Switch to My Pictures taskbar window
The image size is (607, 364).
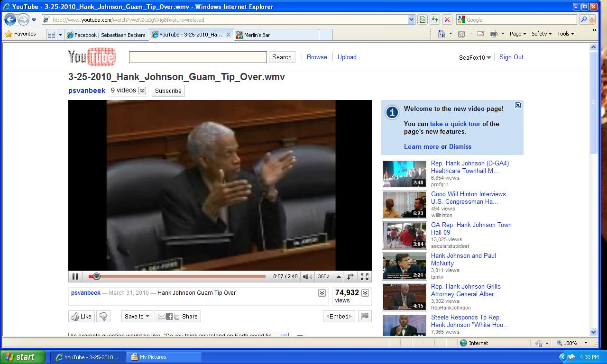(x=165, y=357)
